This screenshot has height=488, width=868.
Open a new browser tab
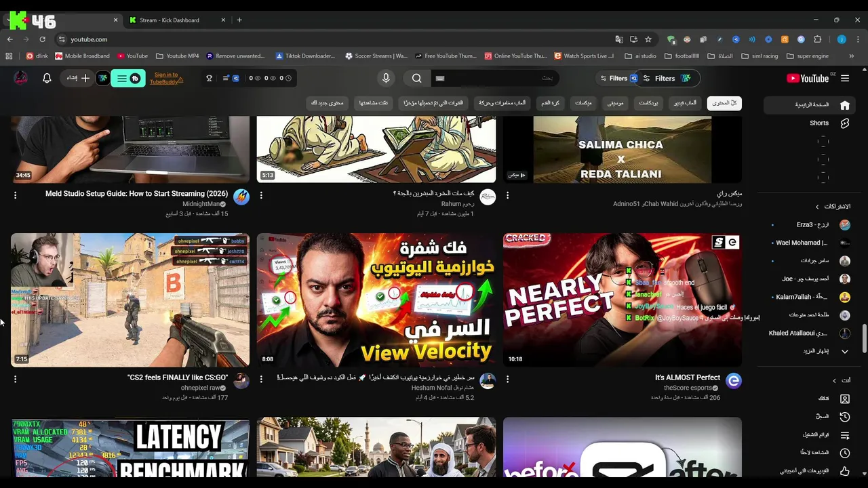point(239,20)
